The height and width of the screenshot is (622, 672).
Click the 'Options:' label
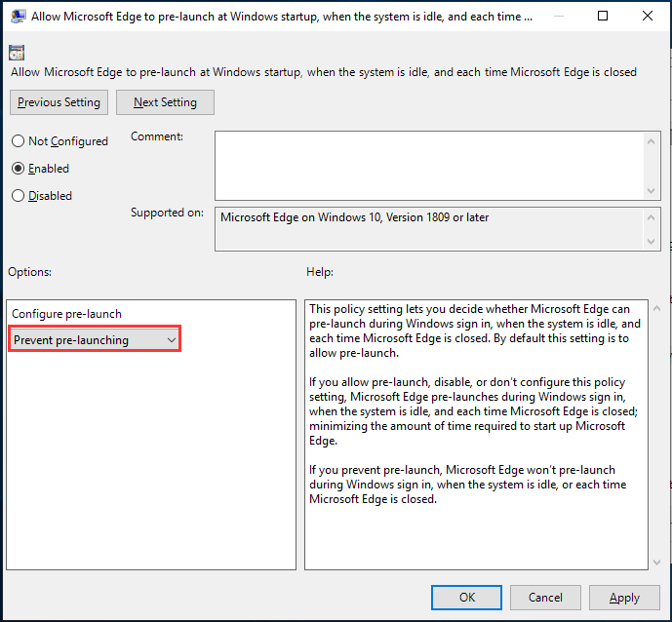pyautogui.click(x=29, y=272)
